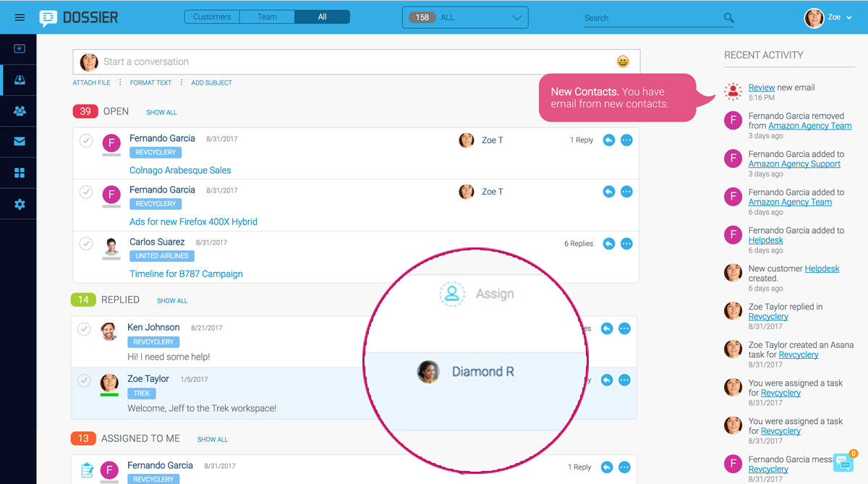Open the hamburger menu
This screenshot has width=868, height=484.
(x=20, y=17)
